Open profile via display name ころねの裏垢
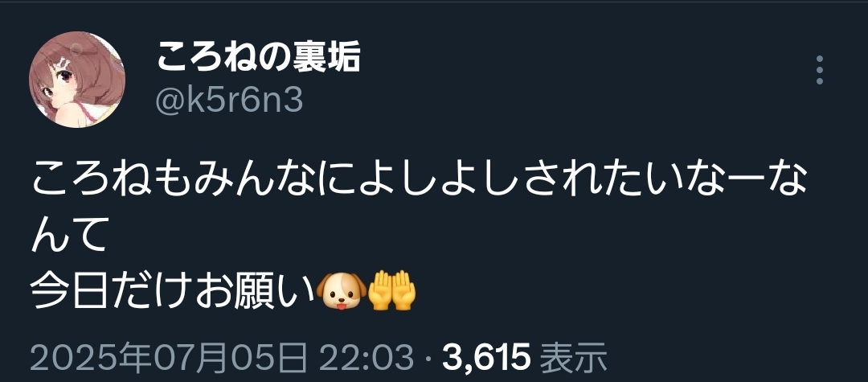 coord(259,58)
